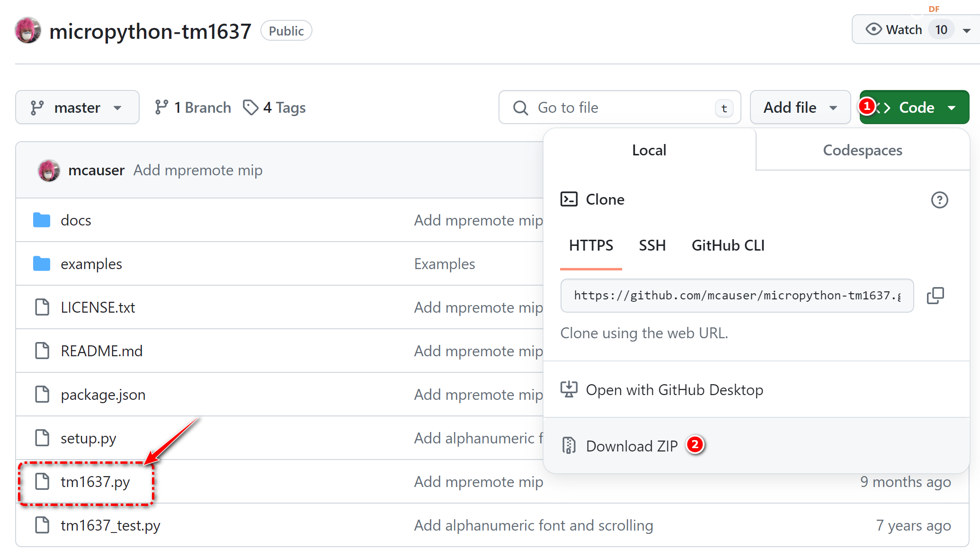Click the Public visibility badge

click(286, 31)
